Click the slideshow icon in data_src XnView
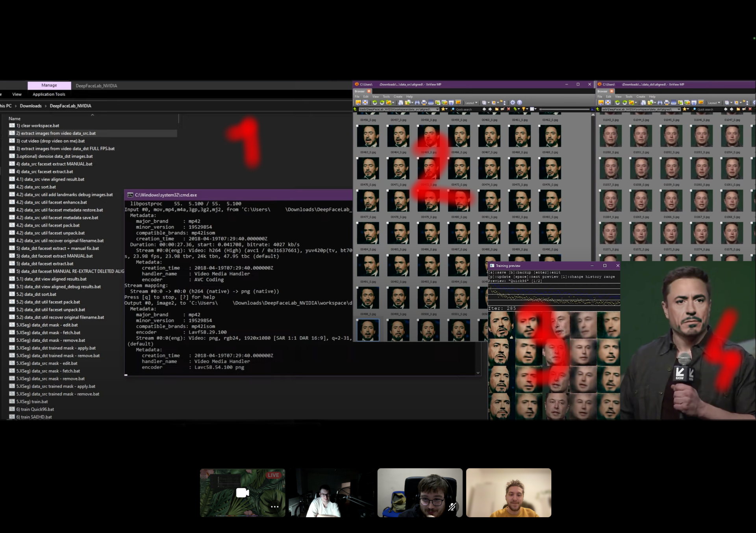This screenshot has height=533, width=756. pyautogui.click(x=458, y=102)
